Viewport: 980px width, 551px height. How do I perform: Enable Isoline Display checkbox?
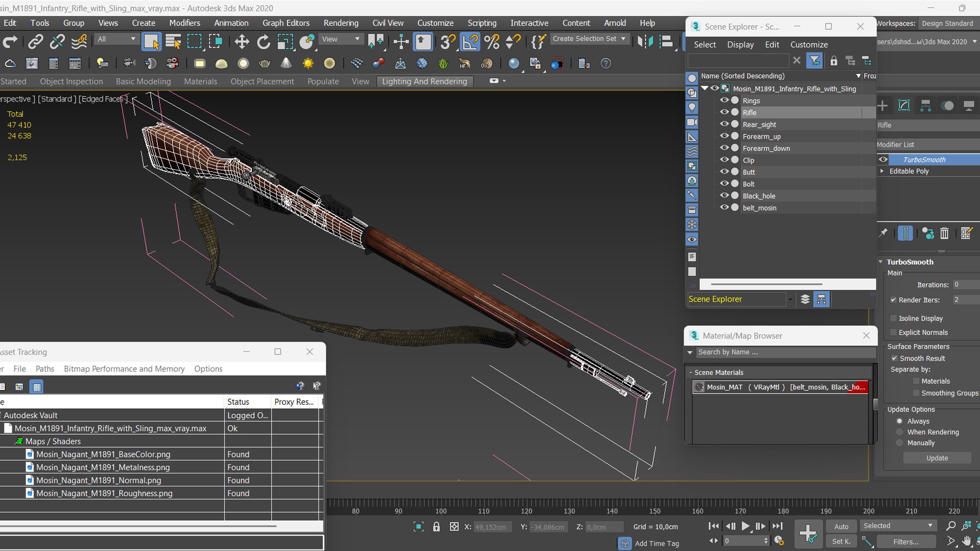tap(893, 318)
